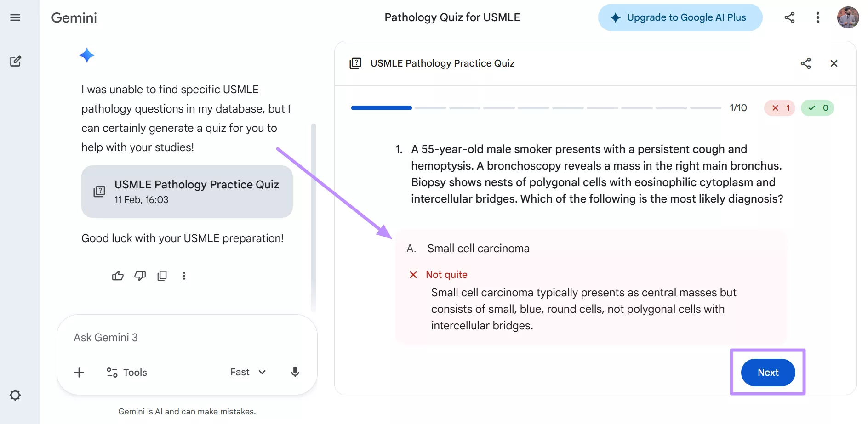Open the USMLE Pathology Practice Quiz card
This screenshot has height=424, width=868.
click(187, 192)
